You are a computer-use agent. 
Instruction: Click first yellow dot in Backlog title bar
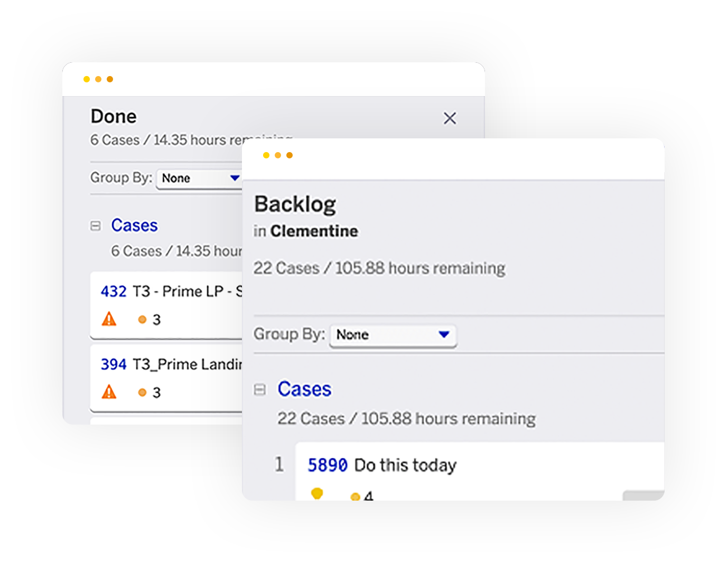pos(266,155)
